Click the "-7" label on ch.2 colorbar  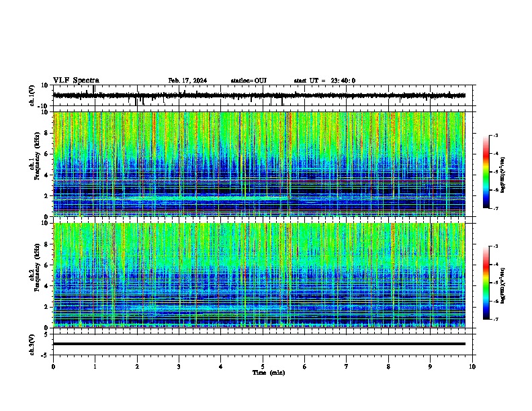coord(495,319)
